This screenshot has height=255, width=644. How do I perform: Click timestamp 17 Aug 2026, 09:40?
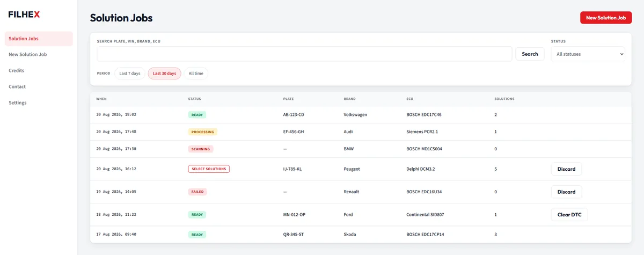[x=116, y=235]
